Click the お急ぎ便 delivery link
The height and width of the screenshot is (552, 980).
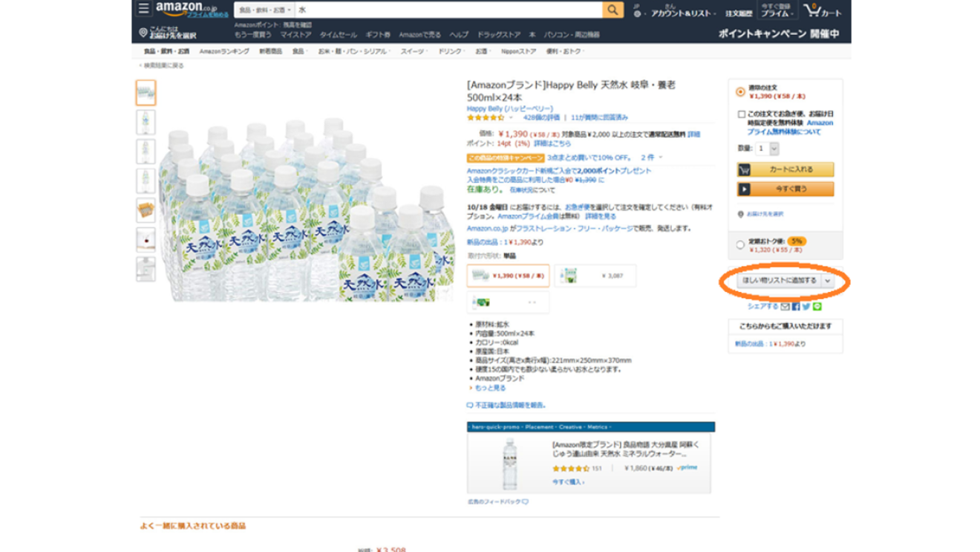pyautogui.click(x=576, y=207)
